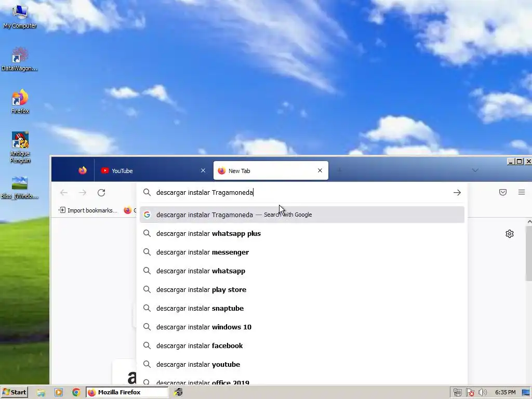The image size is (532, 399).
Task: Select suggestion descargar instalar facebook
Action: point(302,345)
